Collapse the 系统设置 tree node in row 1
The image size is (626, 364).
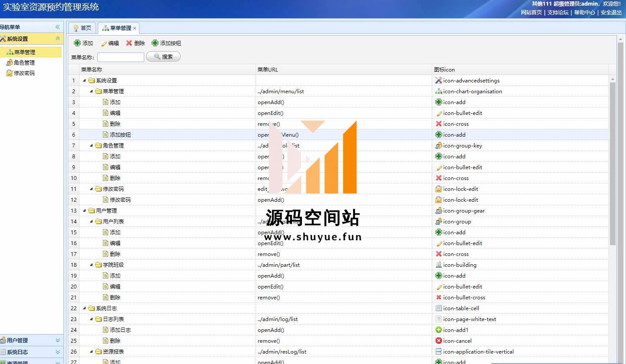pyautogui.click(x=84, y=80)
